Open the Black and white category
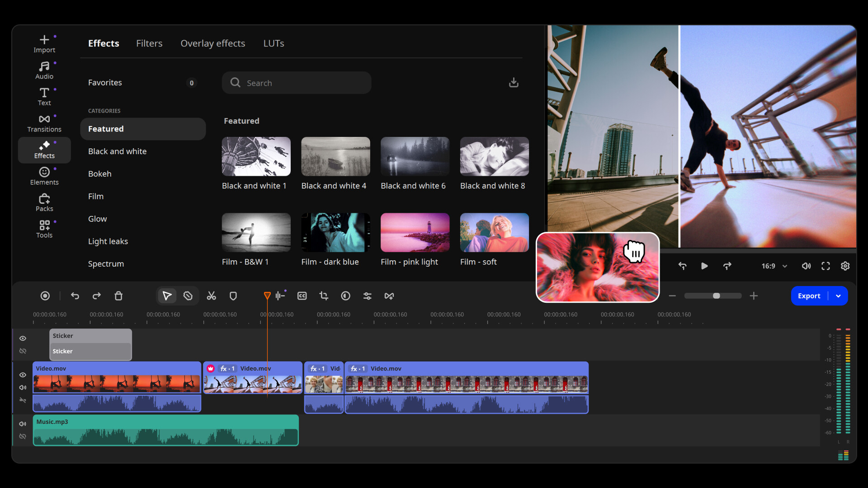868x488 pixels. click(x=117, y=151)
